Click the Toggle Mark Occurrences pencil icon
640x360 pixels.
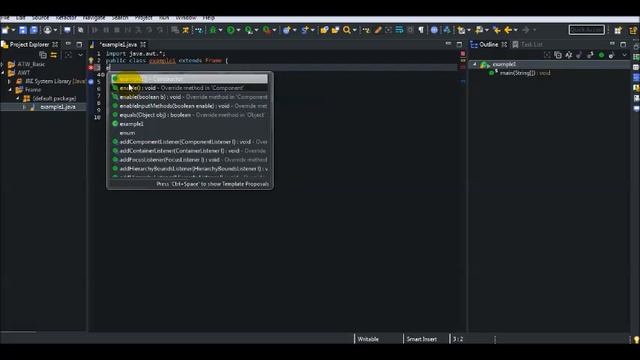pos(378,30)
